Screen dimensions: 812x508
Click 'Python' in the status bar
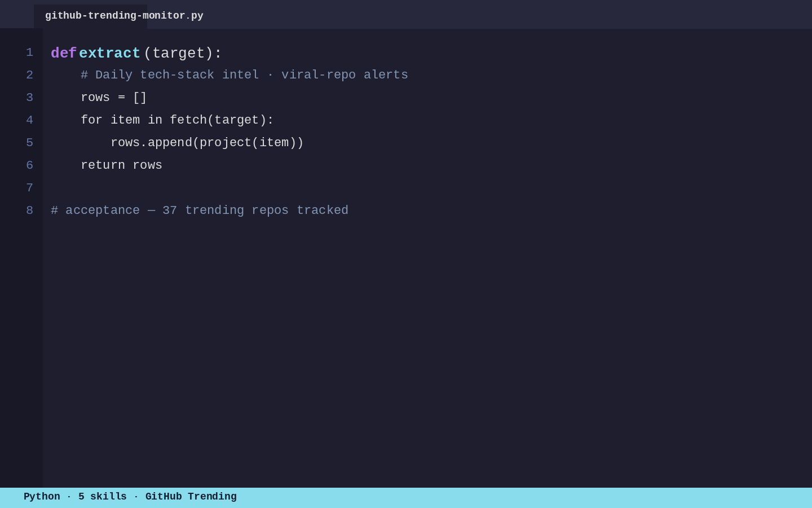(x=42, y=497)
